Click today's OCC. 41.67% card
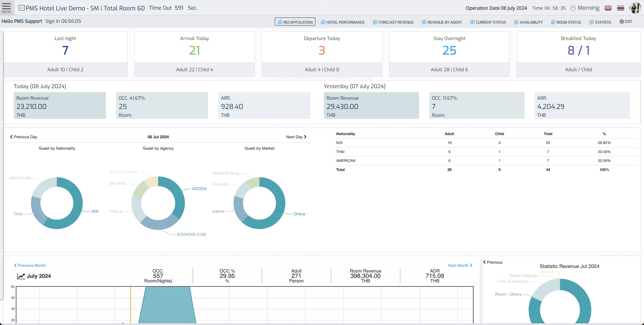The width and height of the screenshot is (644, 325). 162,105
